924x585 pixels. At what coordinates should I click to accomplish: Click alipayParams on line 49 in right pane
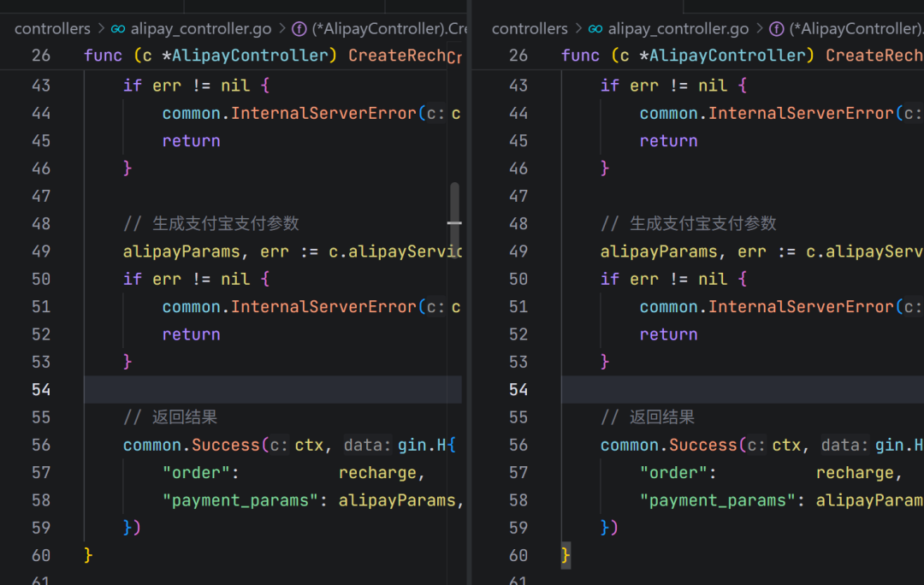pyautogui.click(x=659, y=252)
